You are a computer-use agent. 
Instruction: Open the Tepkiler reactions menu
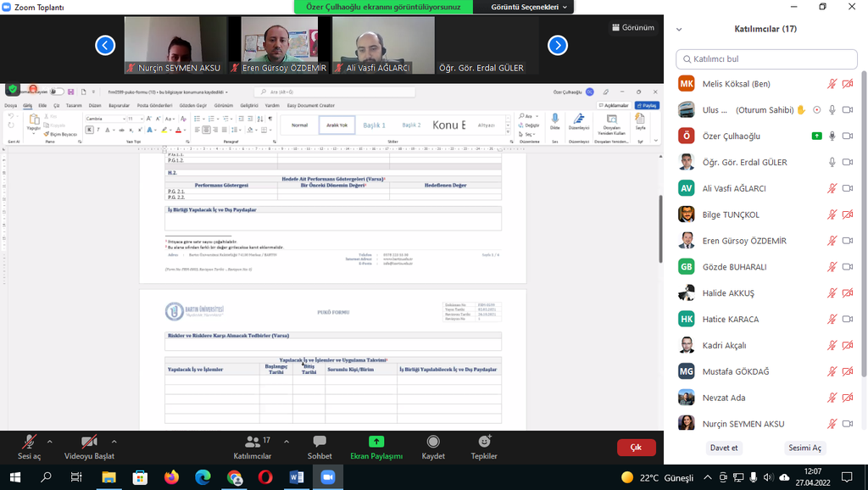(x=484, y=442)
